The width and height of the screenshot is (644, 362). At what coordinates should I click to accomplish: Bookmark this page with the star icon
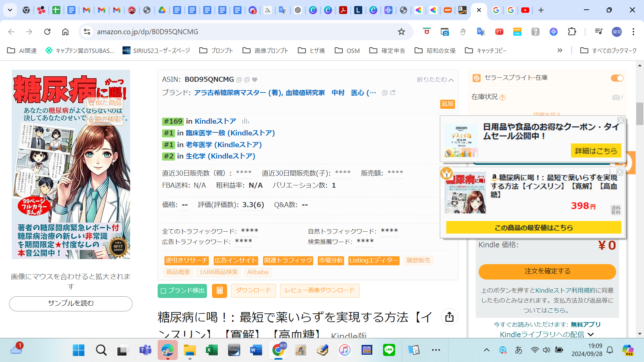401,32
